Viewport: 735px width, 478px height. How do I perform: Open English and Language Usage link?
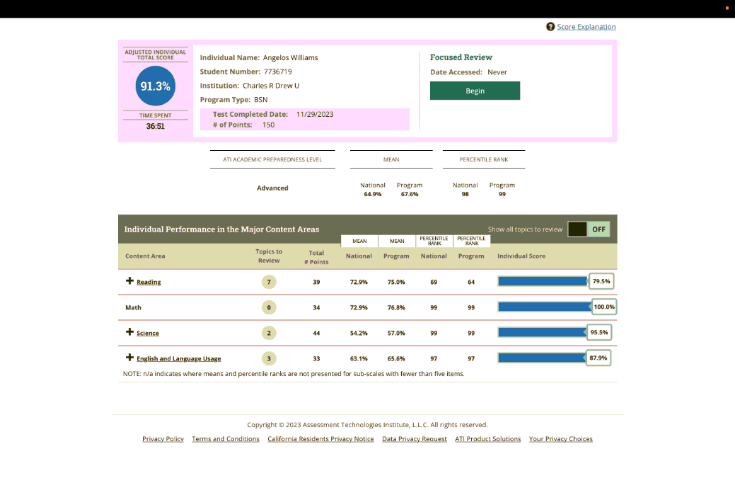pos(179,358)
